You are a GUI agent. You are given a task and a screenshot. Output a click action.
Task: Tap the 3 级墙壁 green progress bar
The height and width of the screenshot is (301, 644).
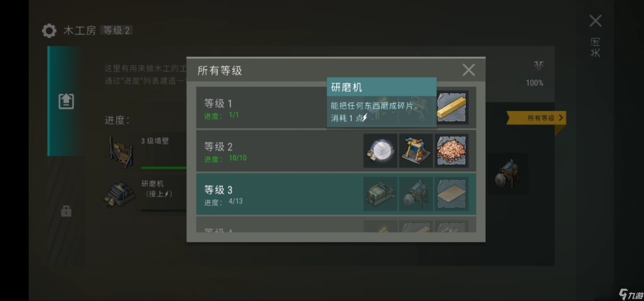164,168
